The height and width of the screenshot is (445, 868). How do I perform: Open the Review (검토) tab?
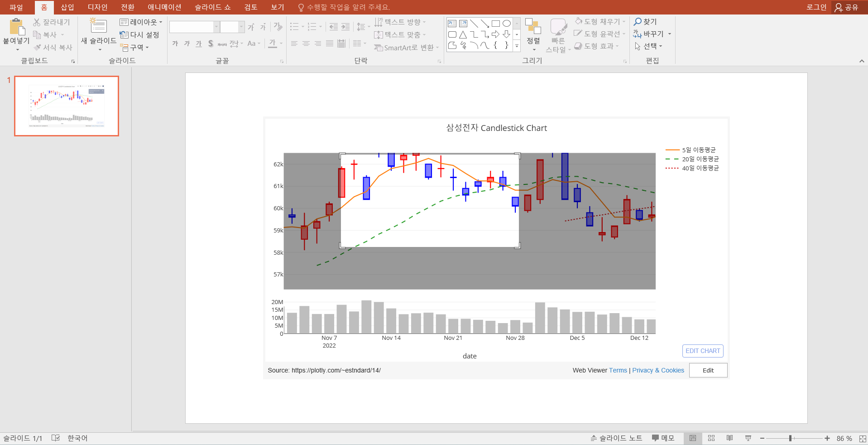[x=251, y=7]
